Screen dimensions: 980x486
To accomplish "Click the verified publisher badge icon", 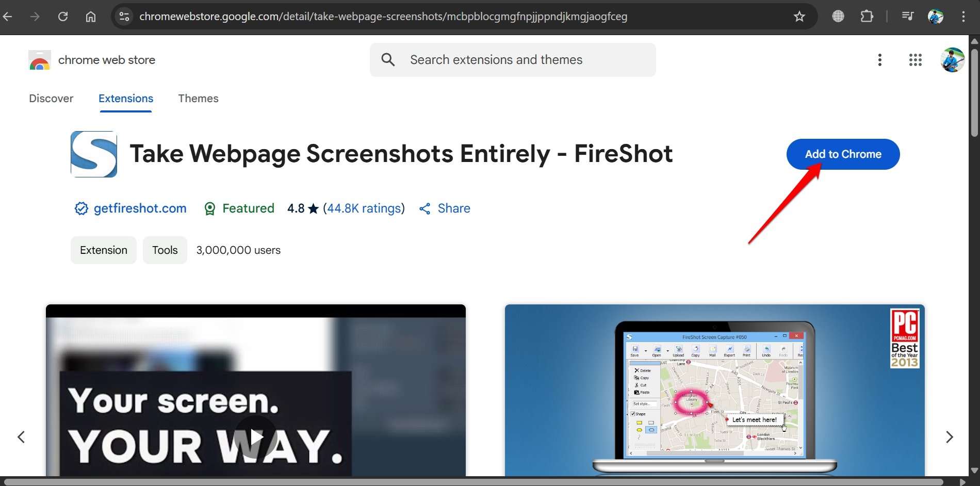I will point(81,208).
